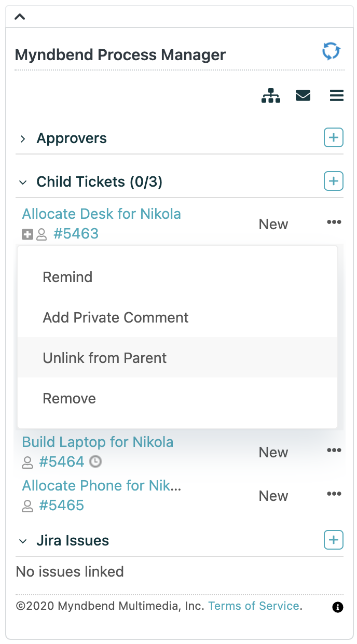Screen dimensions: 357x644
Task: Click the refresh sync icon
Action: coord(331,52)
